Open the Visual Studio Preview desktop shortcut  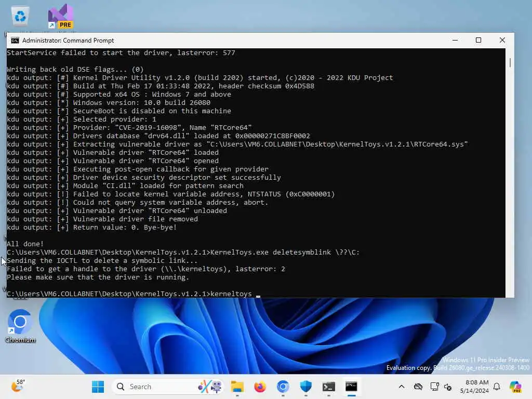[61, 16]
